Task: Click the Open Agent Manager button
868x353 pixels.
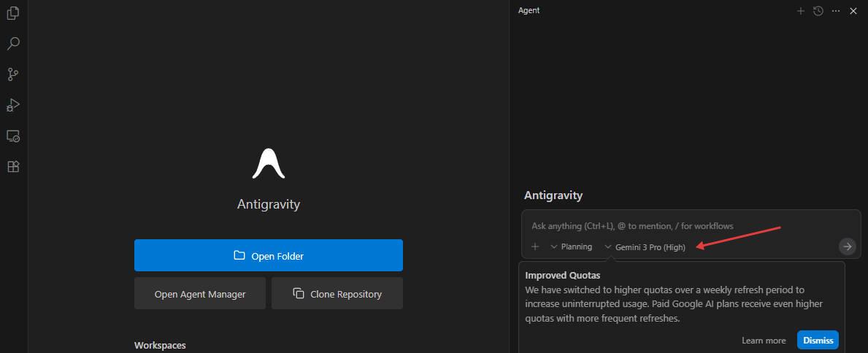Action: point(199,294)
